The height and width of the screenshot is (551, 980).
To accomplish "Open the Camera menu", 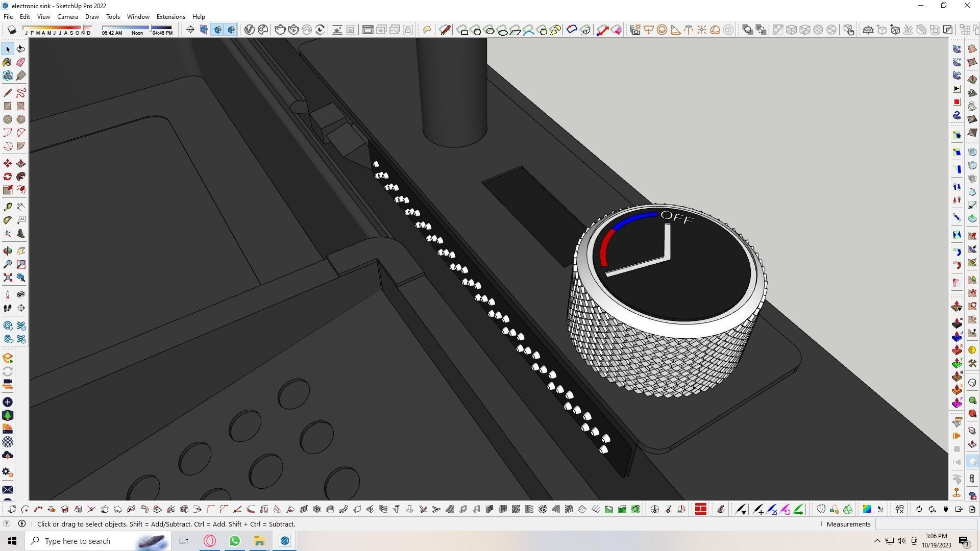I will tap(67, 17).
